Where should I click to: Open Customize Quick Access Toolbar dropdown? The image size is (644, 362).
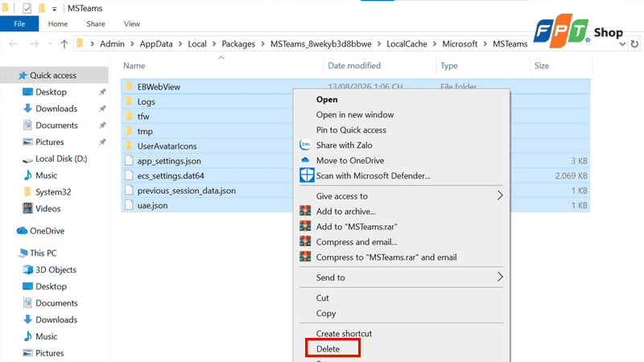coord(54,9)
